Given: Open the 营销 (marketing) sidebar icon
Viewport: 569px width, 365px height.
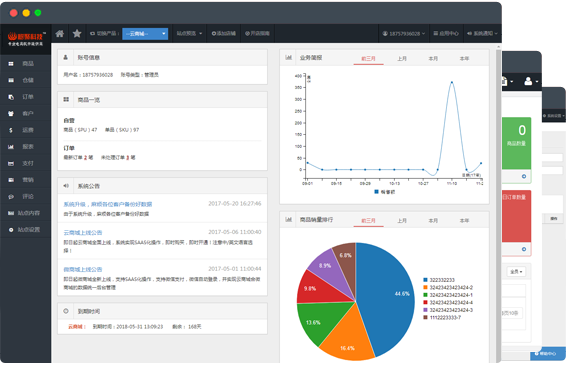Looking at the screenshot, I should coord(11,180).
